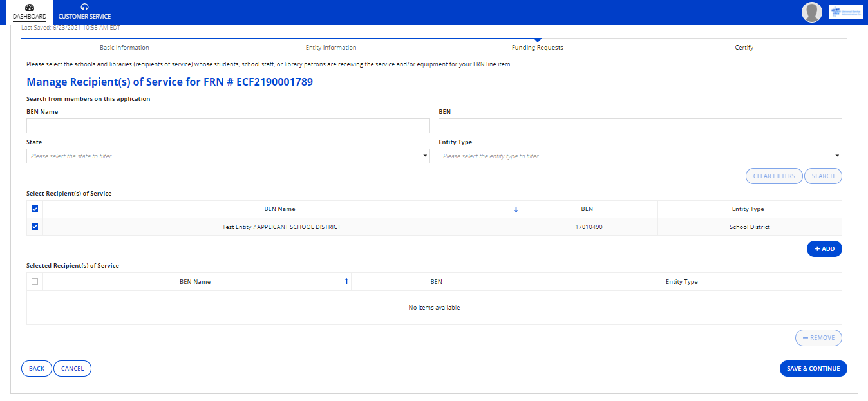Open the CUSTOMER SERVICE menu label

(84, 16)
